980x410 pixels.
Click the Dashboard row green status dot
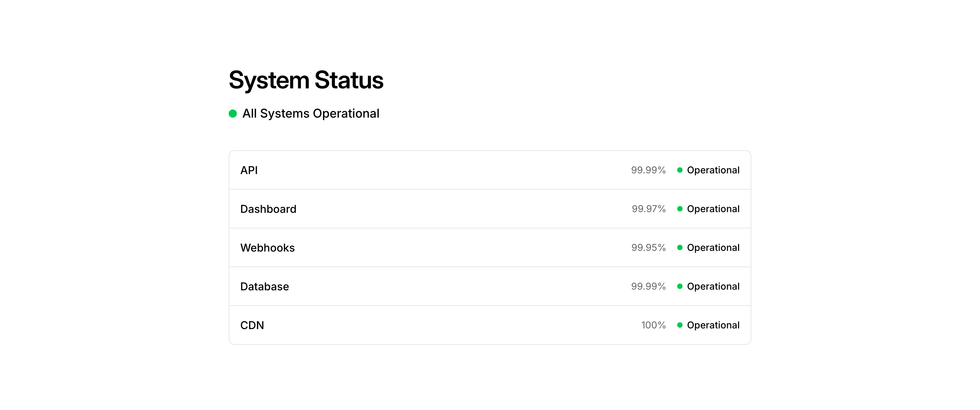pos(680,209)
